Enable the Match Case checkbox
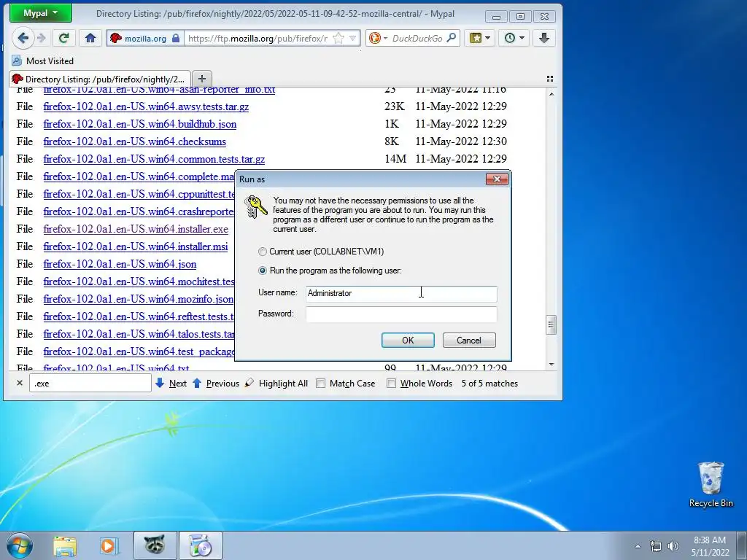Screen dimensions: 747x560 click(x=321, y=384)
